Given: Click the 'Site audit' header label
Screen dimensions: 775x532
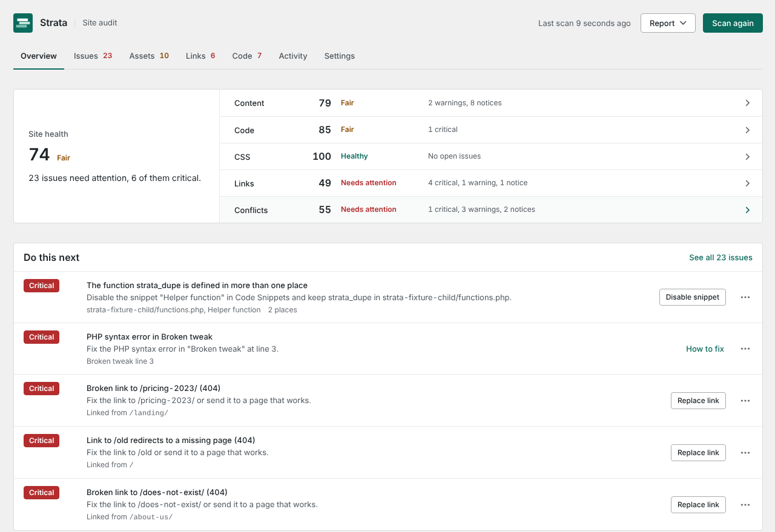Looking at the screenshot, I should [100, 23].
